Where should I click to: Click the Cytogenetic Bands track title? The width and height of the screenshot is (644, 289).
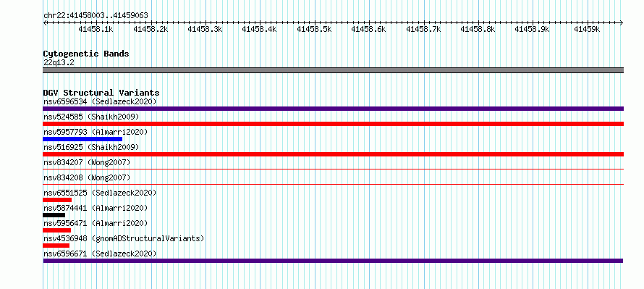pyautogui.click(x=86, y=54)
